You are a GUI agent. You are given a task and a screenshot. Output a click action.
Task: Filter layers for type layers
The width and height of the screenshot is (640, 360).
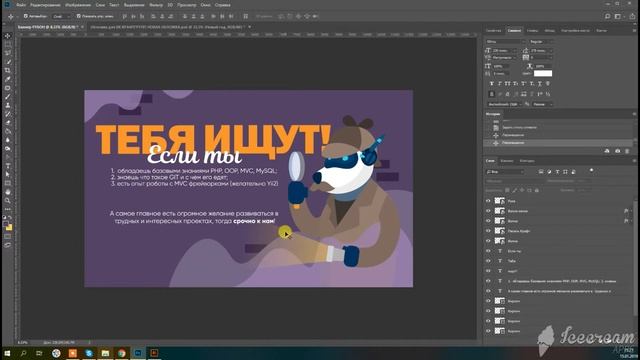557,172
